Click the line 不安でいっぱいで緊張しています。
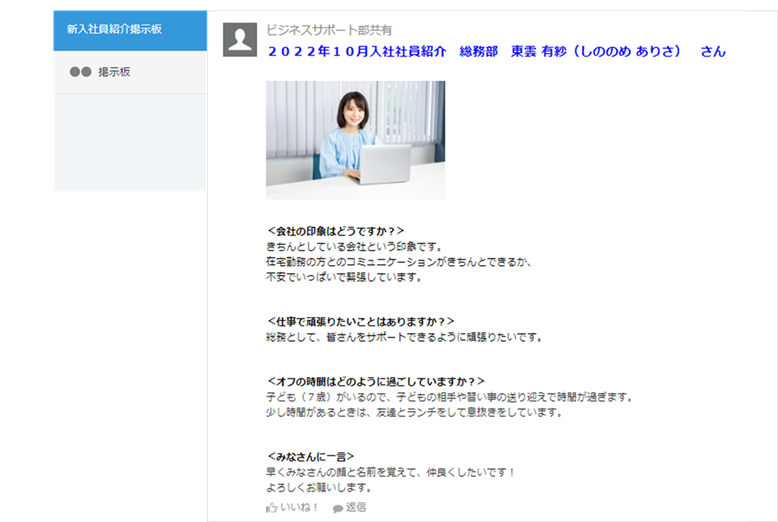This screenshot has height=522, width=778. pos(344,277)
